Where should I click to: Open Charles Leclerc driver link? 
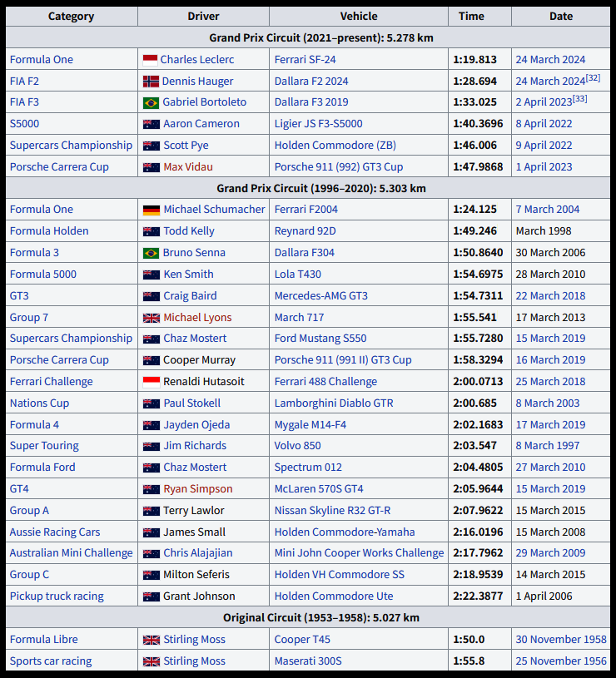coord(196,60)
